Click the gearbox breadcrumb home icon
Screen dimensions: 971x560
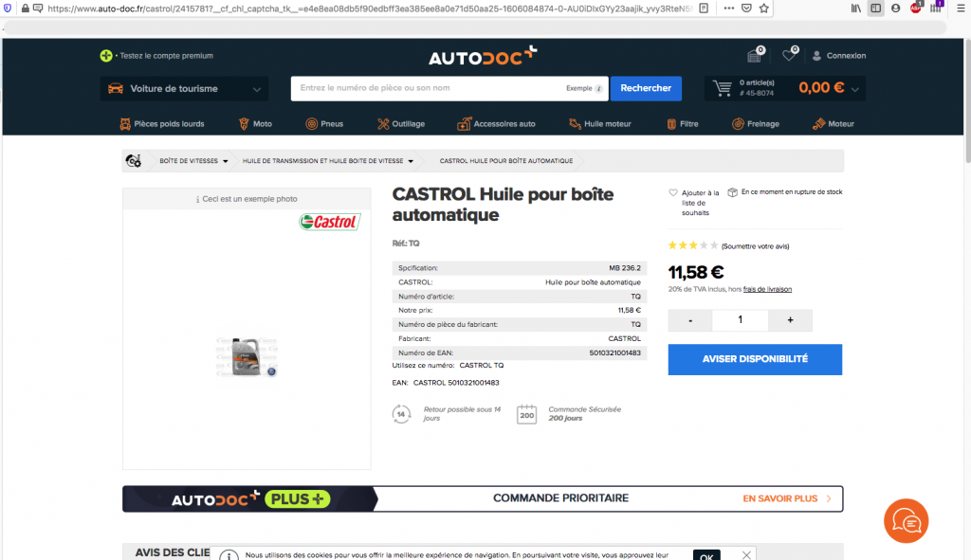(133, 161)
